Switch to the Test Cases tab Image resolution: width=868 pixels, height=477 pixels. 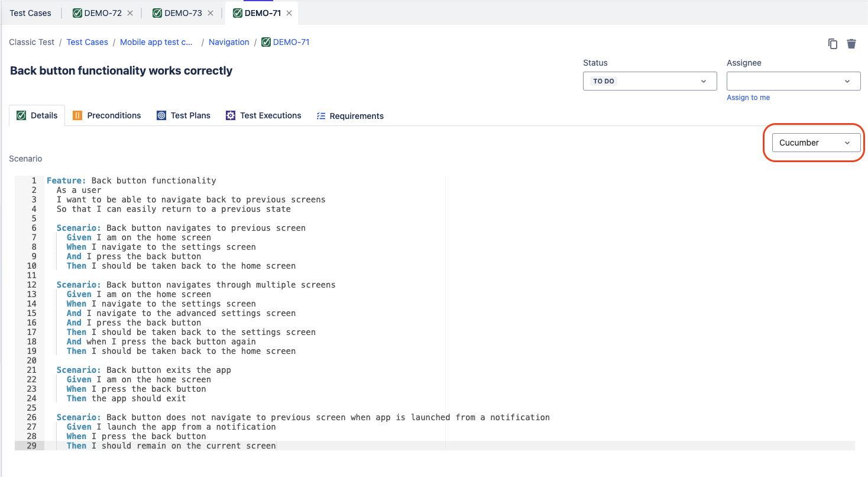[x=30, y=13]
